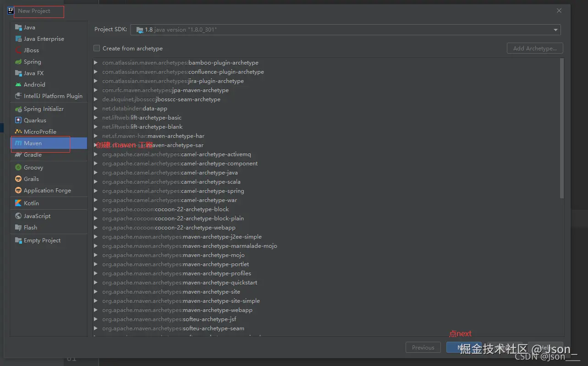Viewport: 588px width, 366px height.
Task: Select the Empty Project icon
Action: click(x=18, y=240)
